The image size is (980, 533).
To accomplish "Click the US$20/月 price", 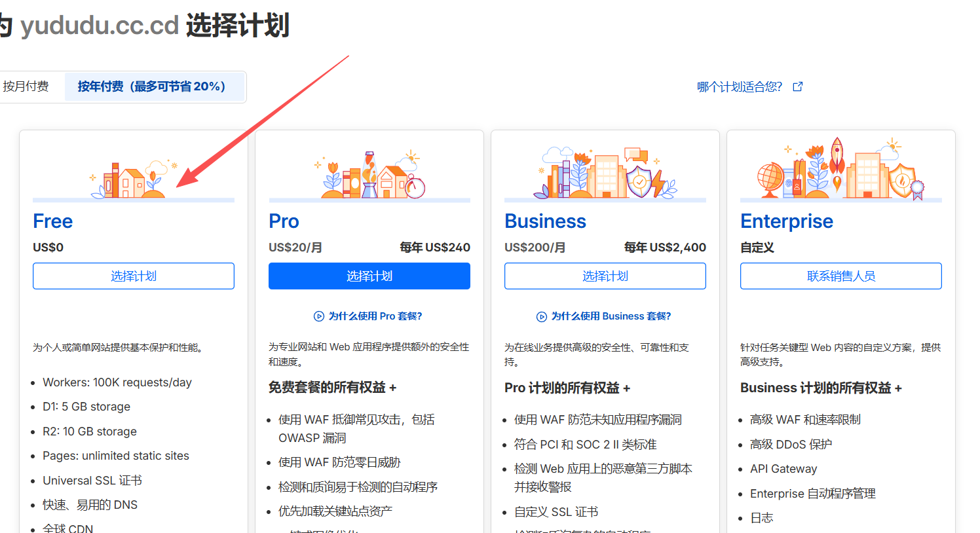I will tap(295, 248).
